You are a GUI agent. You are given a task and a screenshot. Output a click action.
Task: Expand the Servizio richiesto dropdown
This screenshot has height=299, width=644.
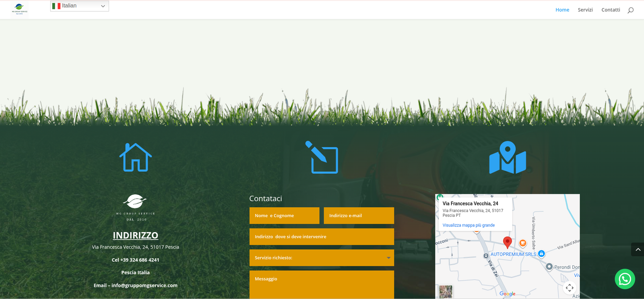coord(322,258)
